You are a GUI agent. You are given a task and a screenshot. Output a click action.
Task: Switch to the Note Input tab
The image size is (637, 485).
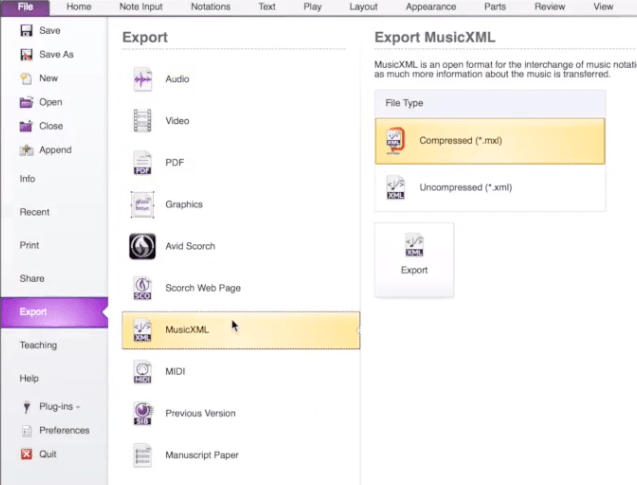click(141, 7)
